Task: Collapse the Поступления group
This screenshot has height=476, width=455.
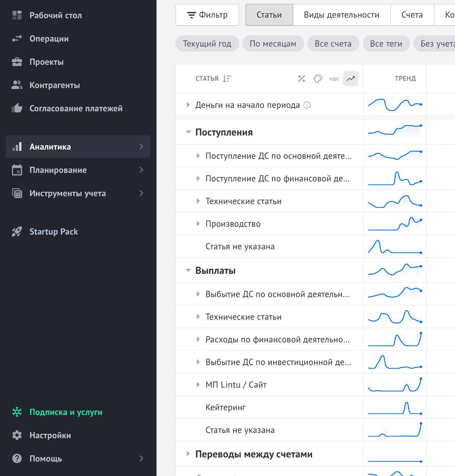Action: 188,132
